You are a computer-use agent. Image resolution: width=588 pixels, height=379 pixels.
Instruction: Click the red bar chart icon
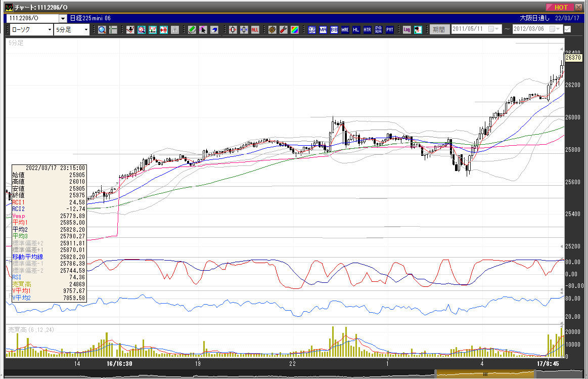(x=153, y=30)
